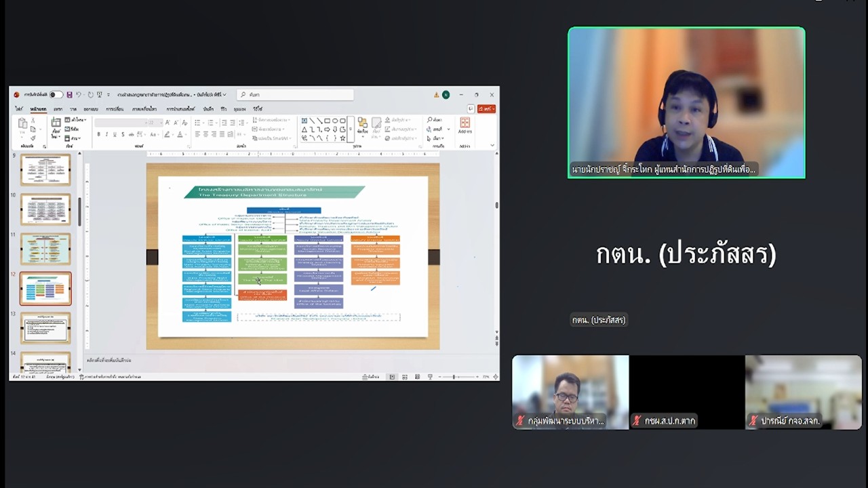Select slide 13 thumbnail in the panel
The width and height of the screenshot is (868, 488).
(45, 328)
